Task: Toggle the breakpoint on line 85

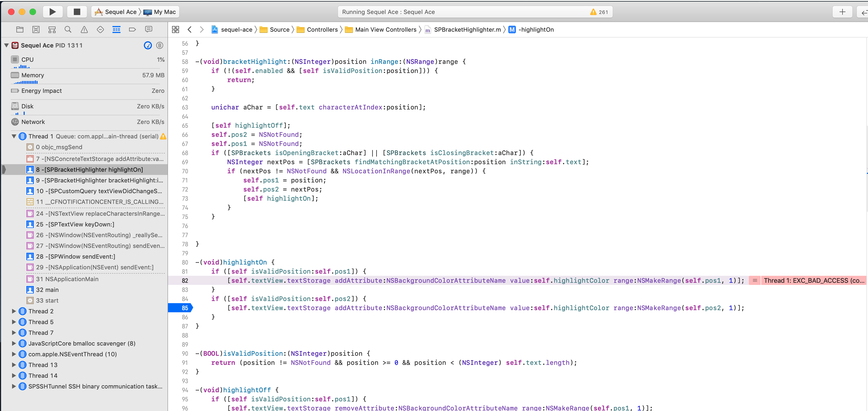Action: click(181, 308)
